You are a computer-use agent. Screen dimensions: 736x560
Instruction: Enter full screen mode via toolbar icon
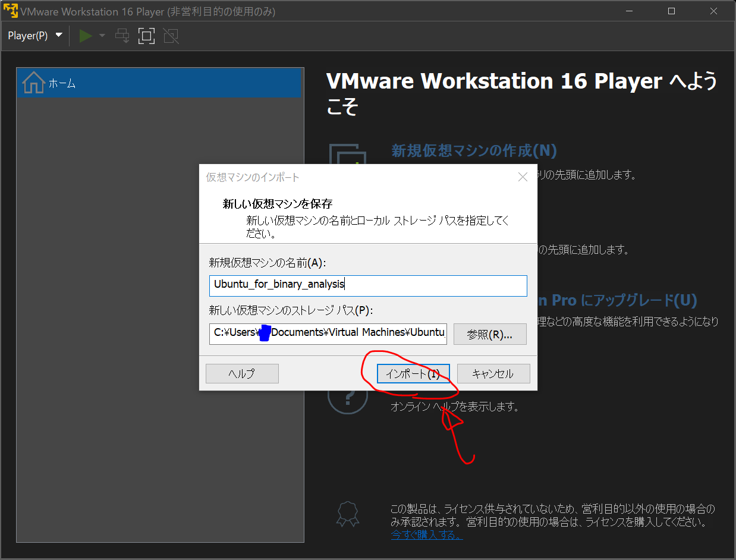click(x=146, y=36)
